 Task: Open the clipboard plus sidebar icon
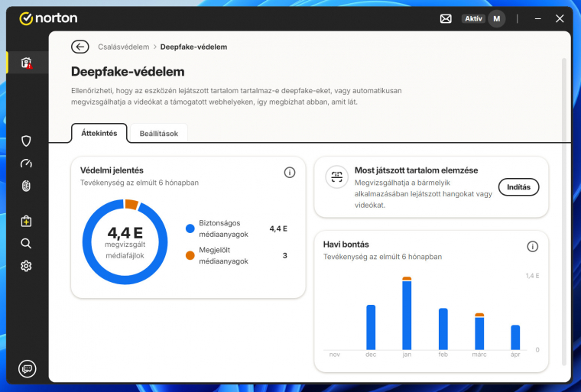pos(26,222)
